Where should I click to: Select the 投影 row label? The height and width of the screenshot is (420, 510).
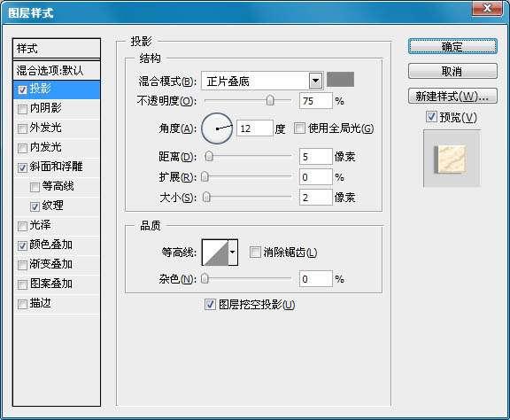click(x=41, y=89)
